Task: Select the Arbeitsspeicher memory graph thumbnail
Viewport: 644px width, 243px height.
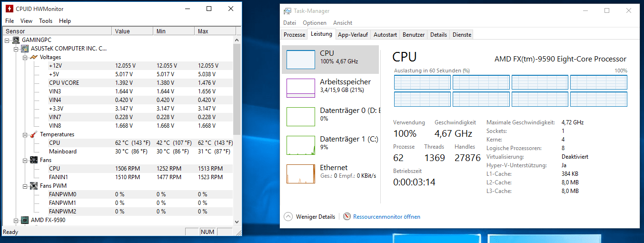Action: click(x=300, y=88)
